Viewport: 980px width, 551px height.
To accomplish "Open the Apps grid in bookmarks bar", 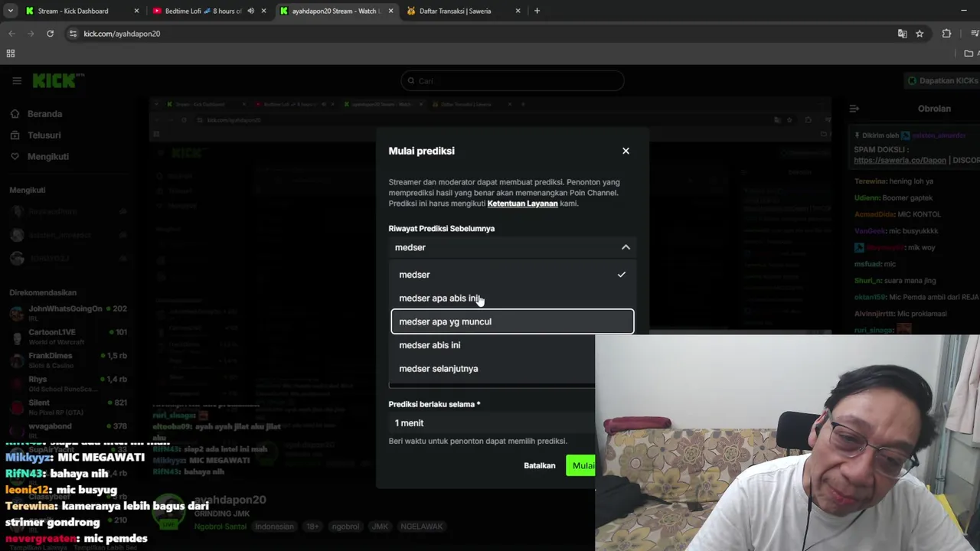I will click(11, 54).
